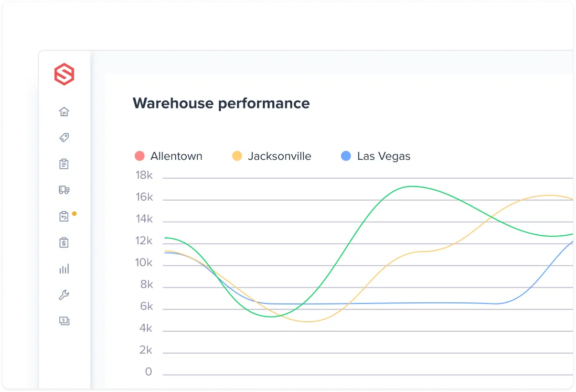Click the red Sellercloud logo
Image resolution: width=576 pixels, height=392 pixels.
[x=64, y=74]
